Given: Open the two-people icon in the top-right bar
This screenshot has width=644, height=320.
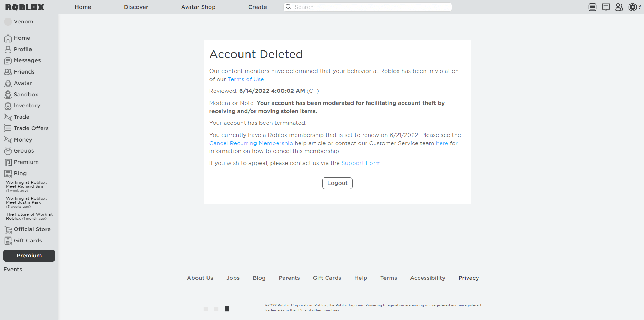Looking at the screenshot, I should click(x=619, y=7).
